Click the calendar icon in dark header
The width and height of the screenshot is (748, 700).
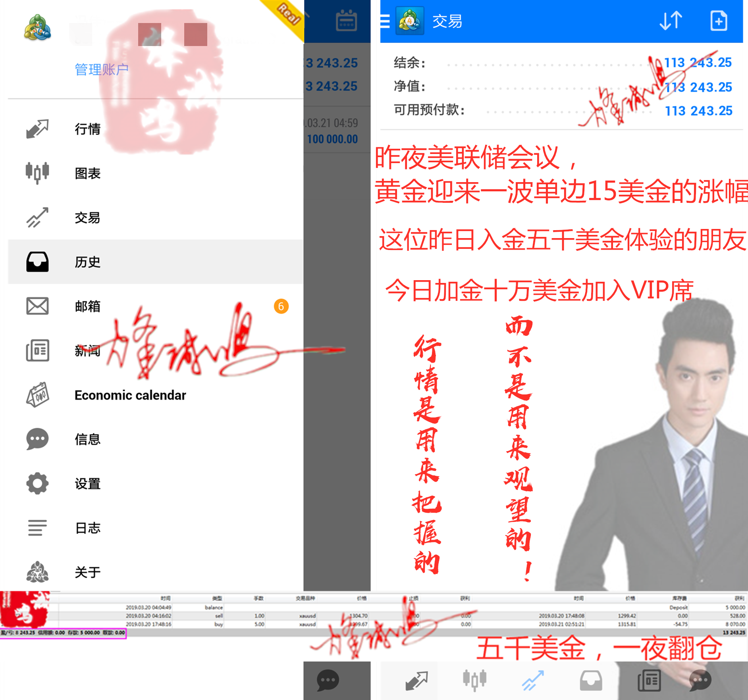(346, 21)
